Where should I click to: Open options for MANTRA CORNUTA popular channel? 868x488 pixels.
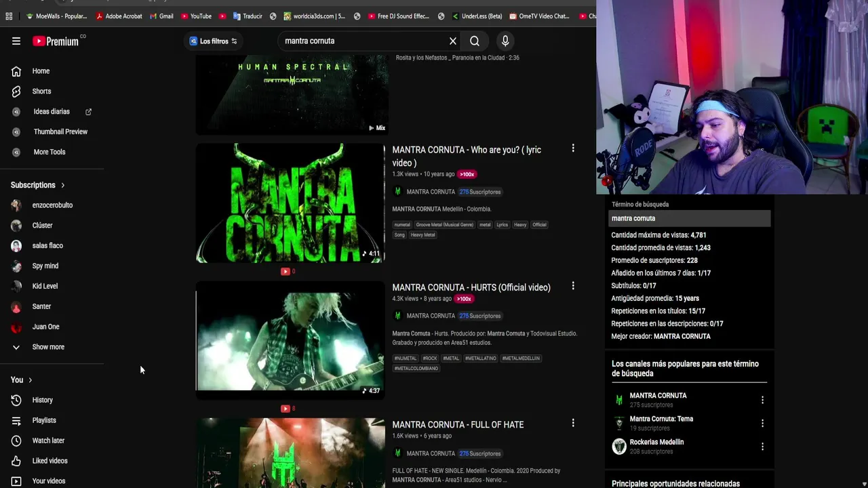(x=762, y=400)
